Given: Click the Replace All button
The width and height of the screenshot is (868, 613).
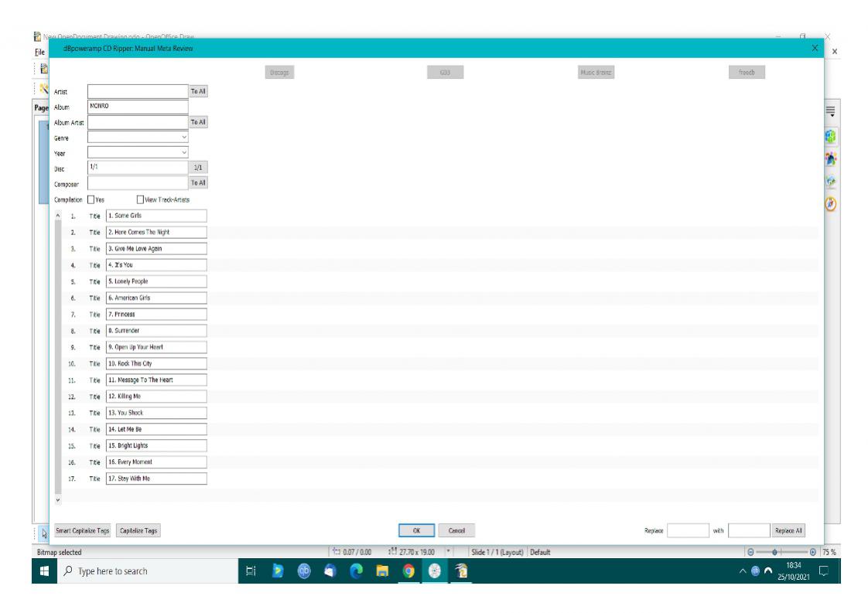Looking at the screenshot, I should click(x=788, y=530).
